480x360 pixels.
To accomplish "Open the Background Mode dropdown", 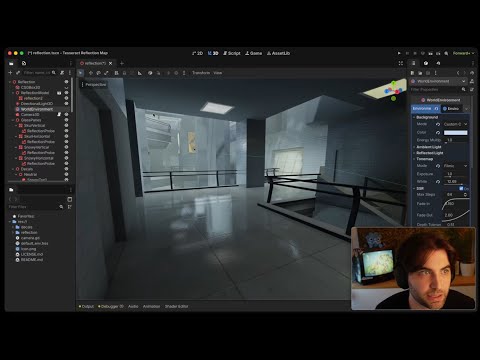I will [455, 124].
